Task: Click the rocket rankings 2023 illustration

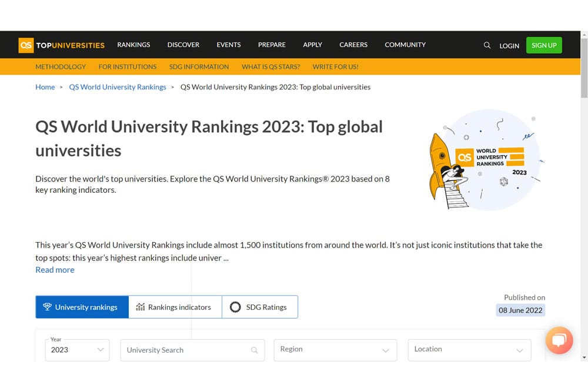Action: (485, 160)
